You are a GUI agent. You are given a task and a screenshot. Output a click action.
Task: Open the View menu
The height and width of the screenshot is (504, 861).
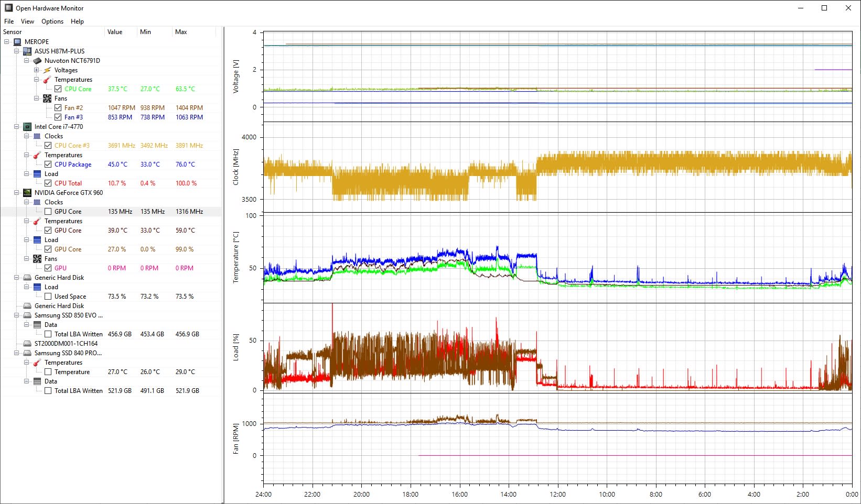tap(27, 21)
